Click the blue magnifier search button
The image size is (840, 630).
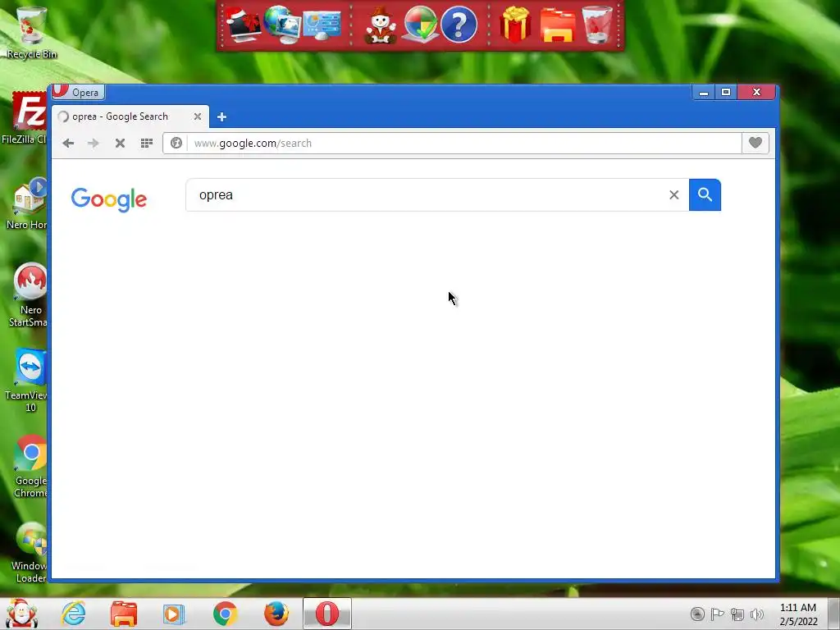(705, 195)
